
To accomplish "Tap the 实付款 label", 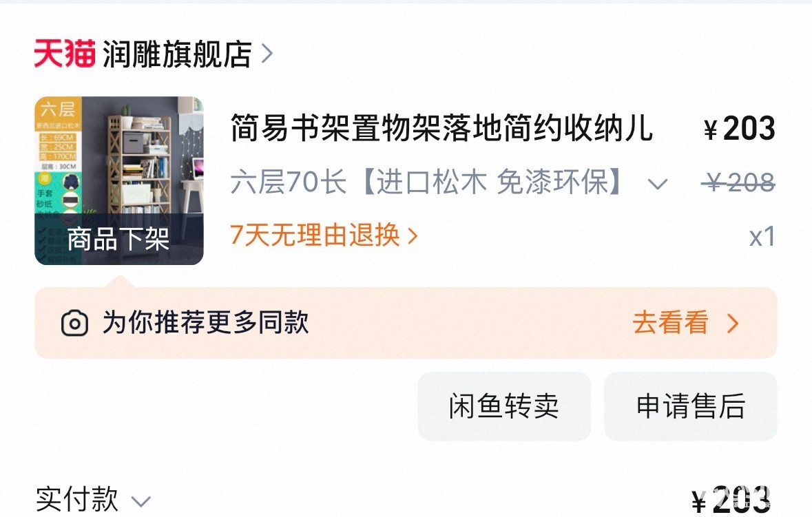I will point(76,499).
